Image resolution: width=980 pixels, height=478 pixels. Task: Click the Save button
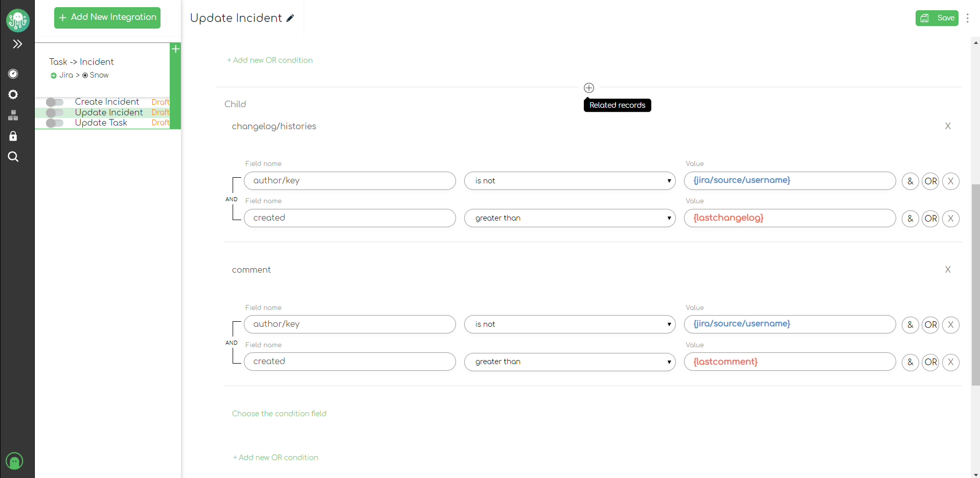coord(937,18)
